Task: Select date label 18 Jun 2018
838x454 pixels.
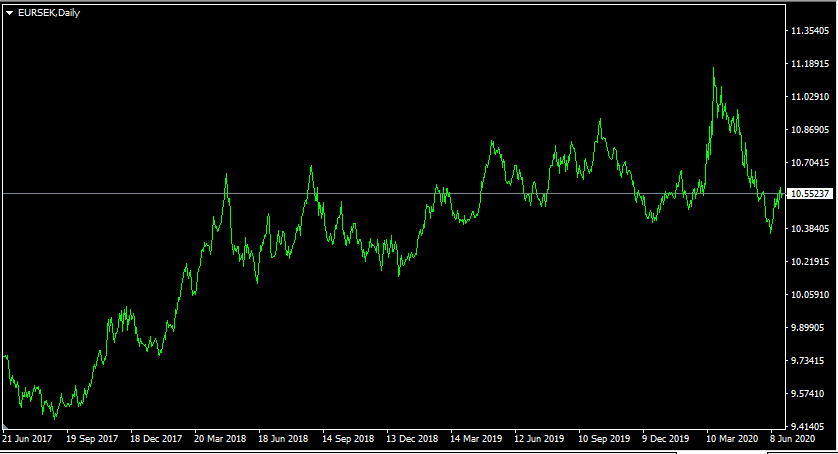Action: (283, 439)
